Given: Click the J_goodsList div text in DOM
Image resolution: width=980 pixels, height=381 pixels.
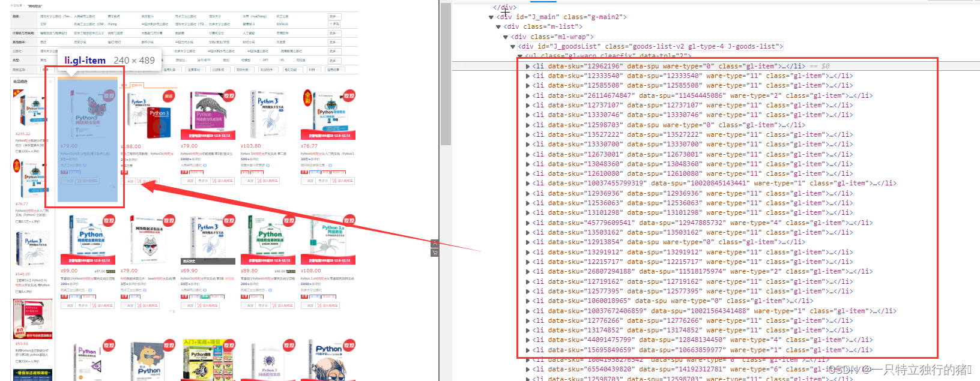Looking at the screenshot, I should [651, 46].
